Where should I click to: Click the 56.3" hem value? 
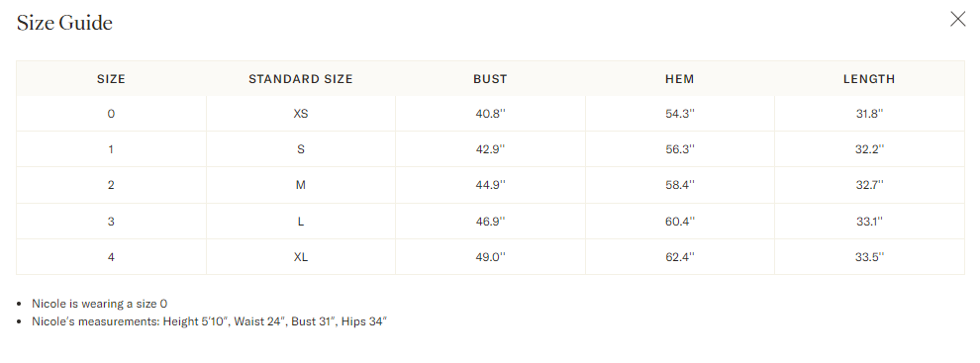[x=680, y=149]
